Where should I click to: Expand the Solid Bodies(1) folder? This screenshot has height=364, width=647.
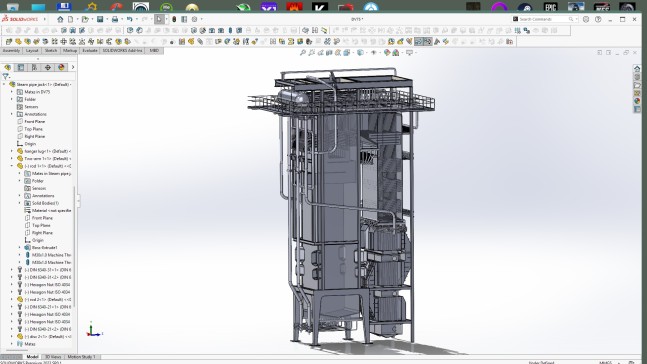19,203
